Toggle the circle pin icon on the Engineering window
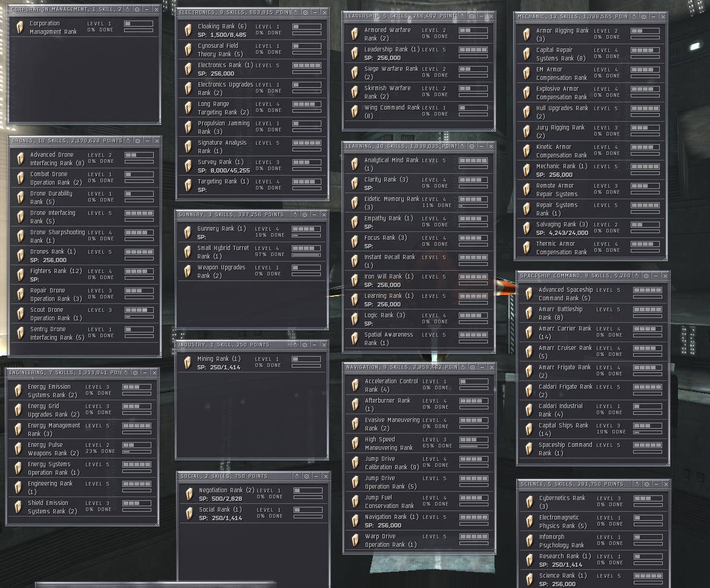This screenshot has height=588, width=710. pyautogui.click(x=136, y=372)
